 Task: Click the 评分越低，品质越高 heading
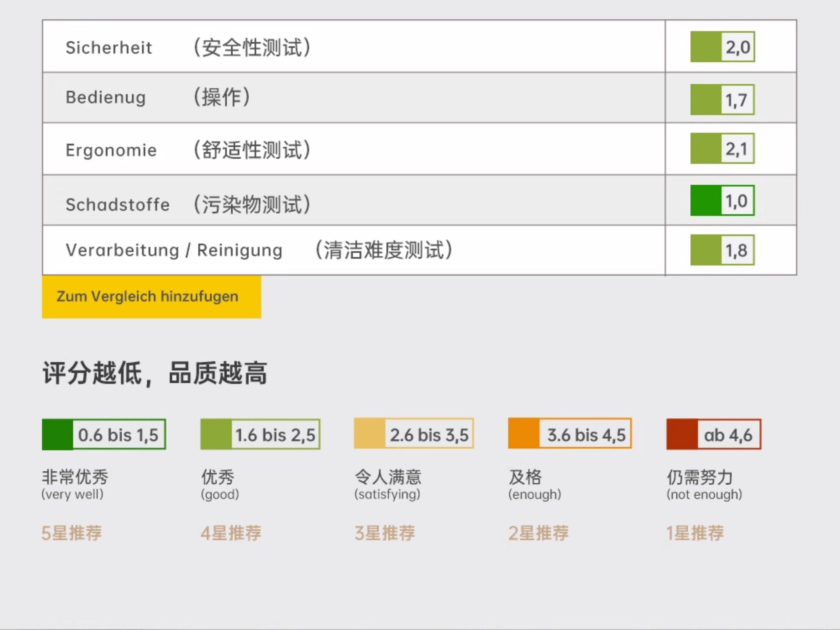pos(154,373)
